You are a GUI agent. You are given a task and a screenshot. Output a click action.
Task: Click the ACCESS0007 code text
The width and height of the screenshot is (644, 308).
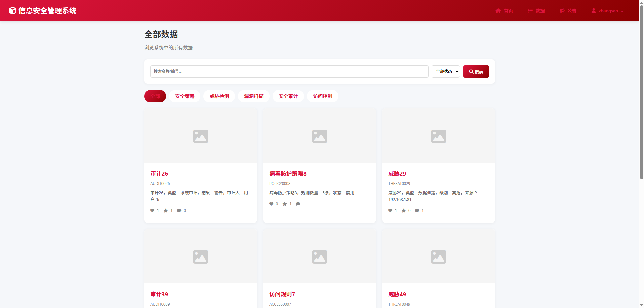point(280,304)
